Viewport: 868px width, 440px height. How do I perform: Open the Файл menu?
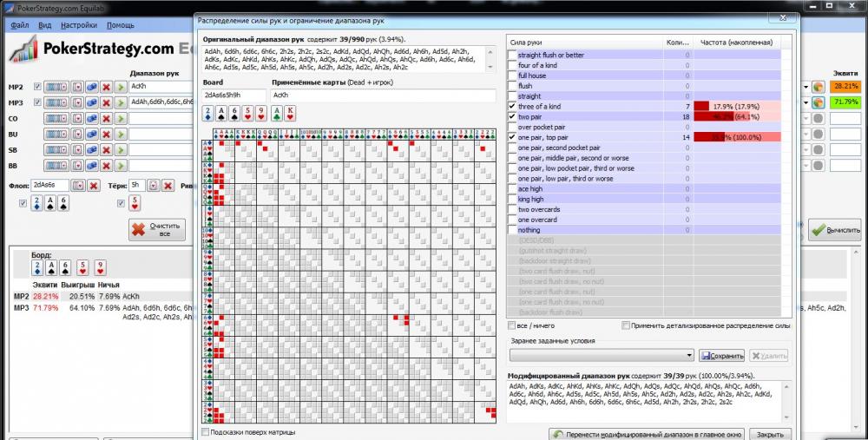20,25
